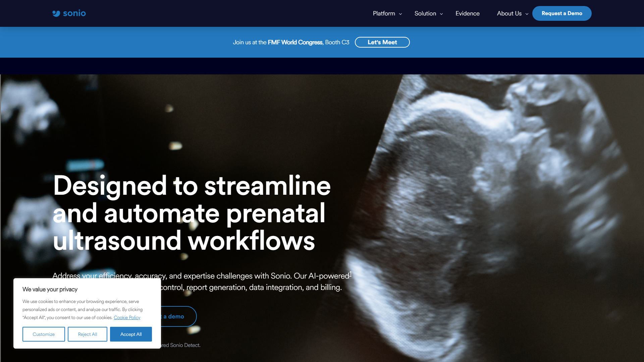Click the hero headline about prenatal ultrasound
The image size is (644, 362).
pyautogui.click(x=191, y=213)
